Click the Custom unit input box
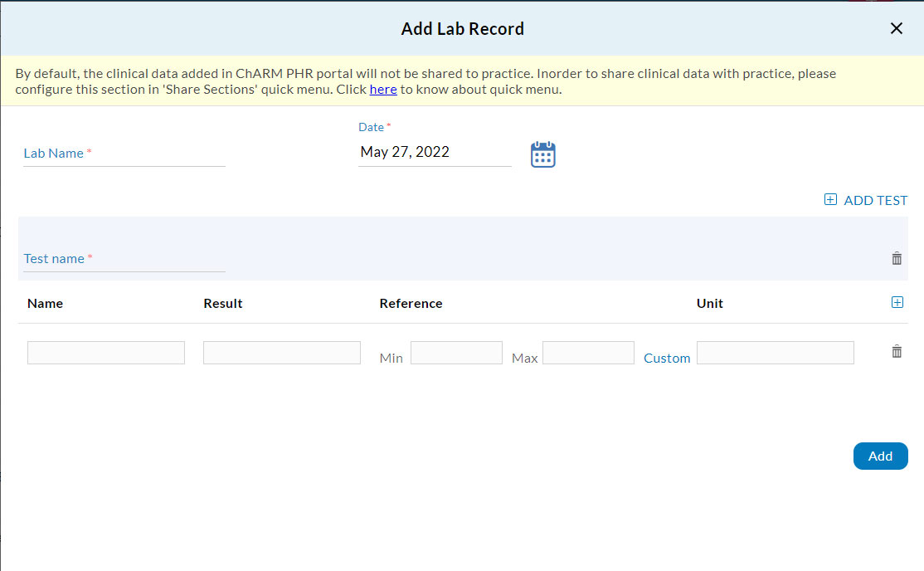Screen dimensions: 924x571 click(x=775, y=352)
